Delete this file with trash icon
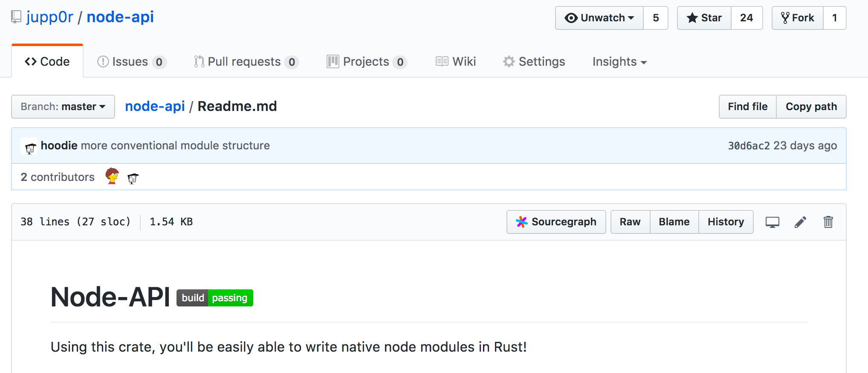The height and width of the screenshot is (373, 868). coord(828,222)
